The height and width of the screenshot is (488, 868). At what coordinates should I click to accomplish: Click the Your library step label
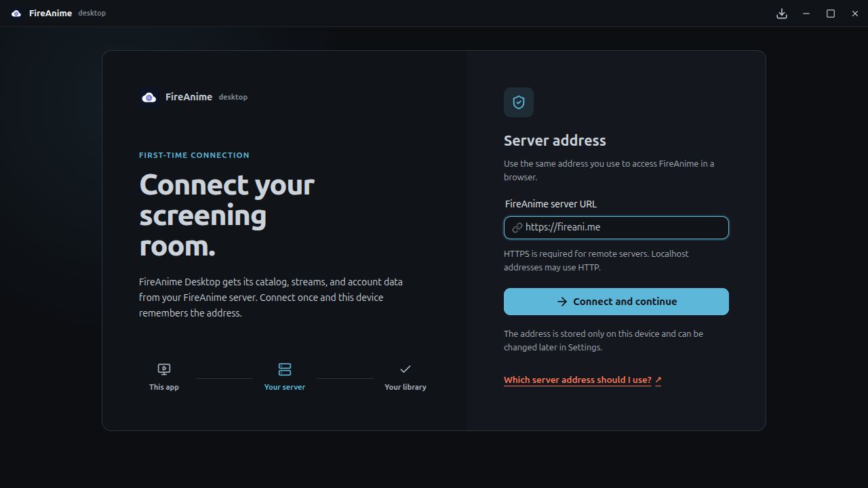click(406, 387)
